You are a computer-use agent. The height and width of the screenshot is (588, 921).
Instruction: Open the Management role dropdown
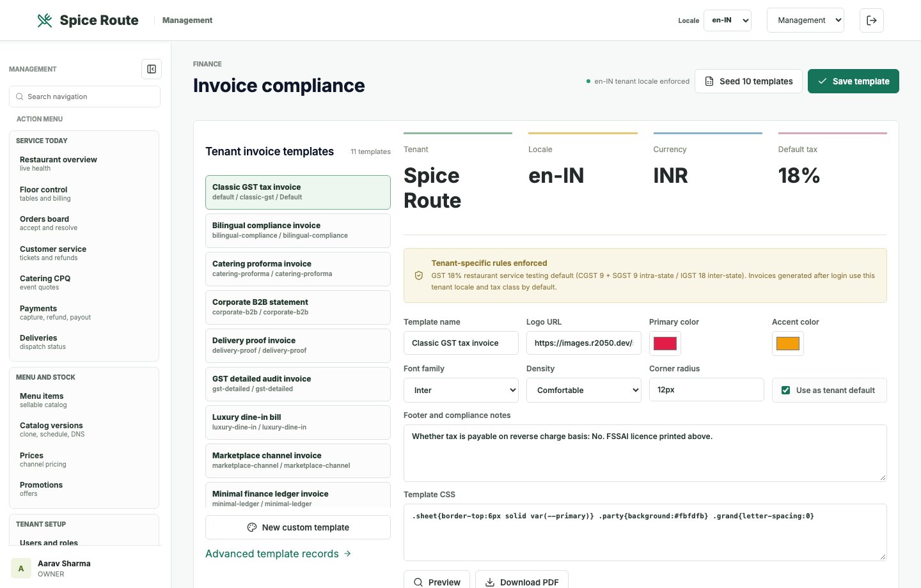tap(805, 20)
